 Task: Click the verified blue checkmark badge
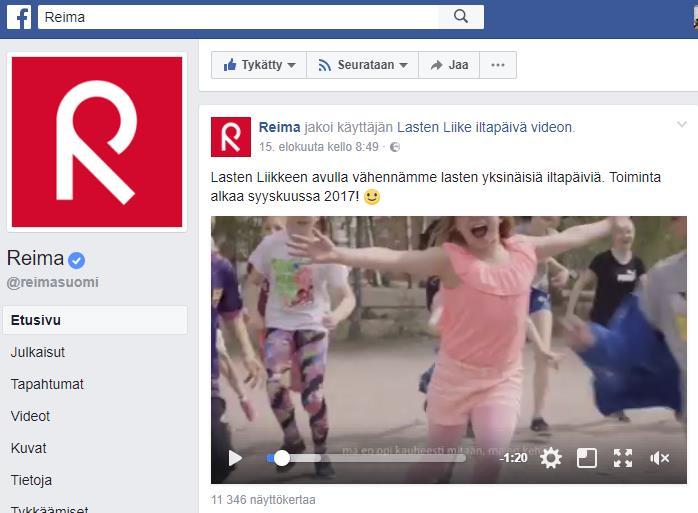(x=77, y=260)
